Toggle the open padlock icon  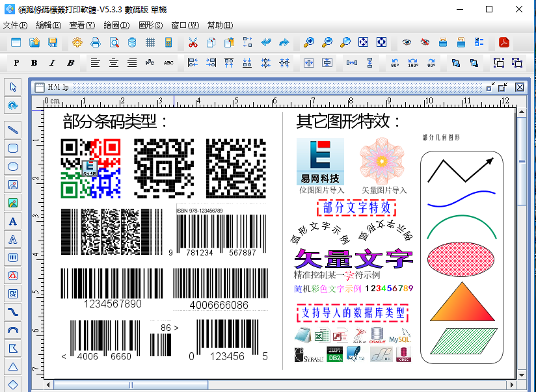(461, 42)
